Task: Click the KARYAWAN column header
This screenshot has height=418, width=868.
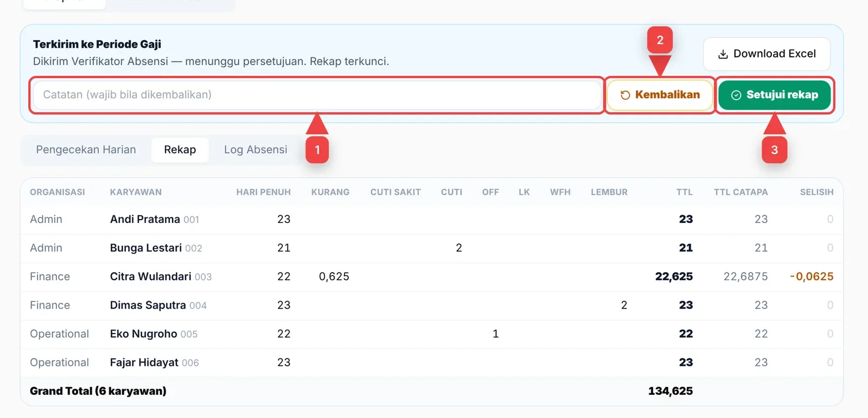Action: click(136, 192)
